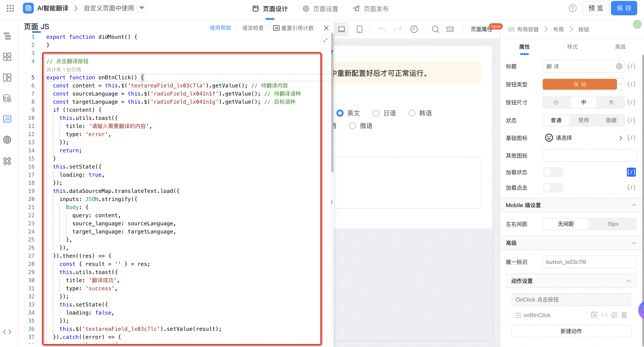Select the JS panel icon in sidebar

click(7, 119)
